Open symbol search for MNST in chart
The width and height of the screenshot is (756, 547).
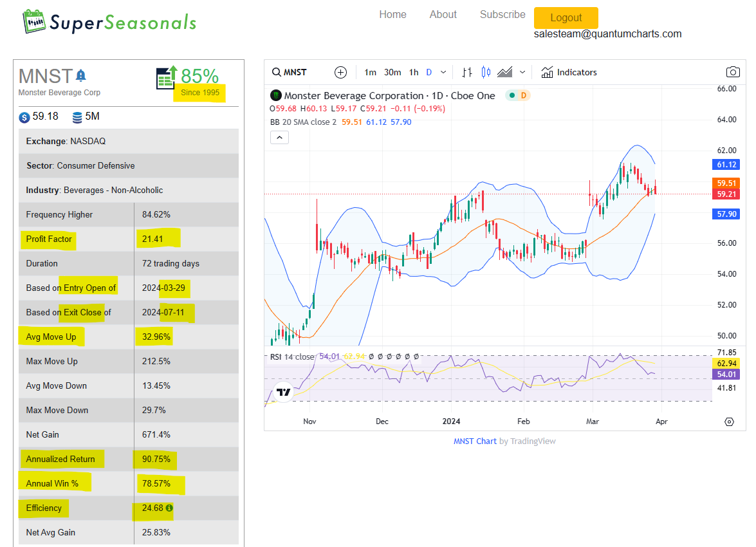coord(290,72)
